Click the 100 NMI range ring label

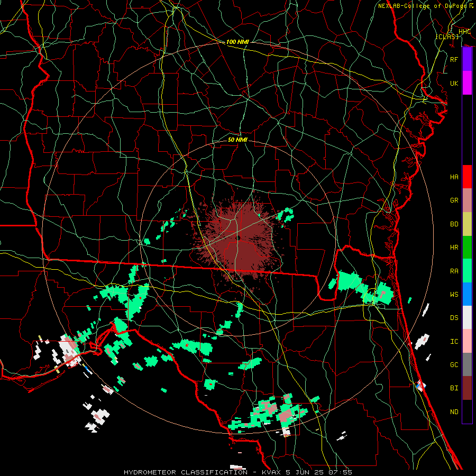point(237,42)
